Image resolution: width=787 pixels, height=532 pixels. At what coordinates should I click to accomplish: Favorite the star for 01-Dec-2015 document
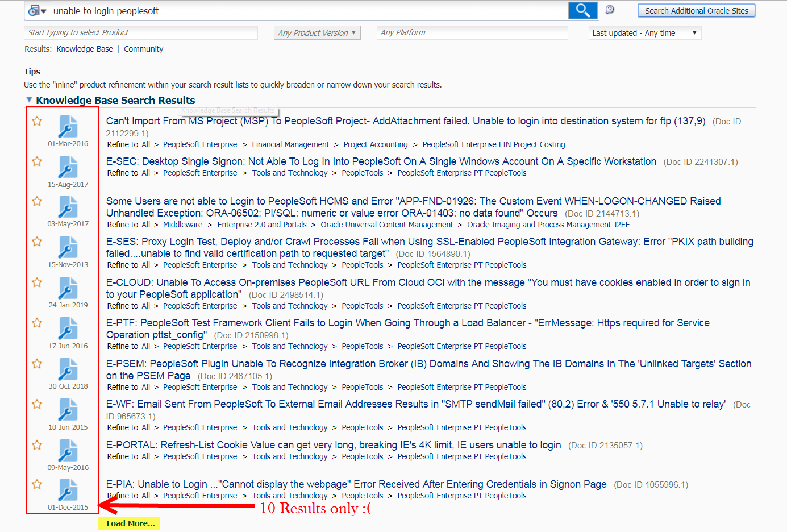(x=37, y=484)
